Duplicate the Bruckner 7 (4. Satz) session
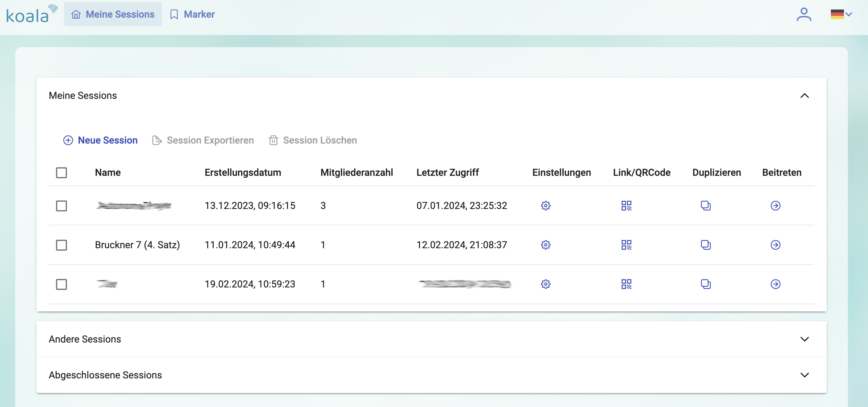Image resolution: width=868 pixels, height=407 pixels. (705, 245)
